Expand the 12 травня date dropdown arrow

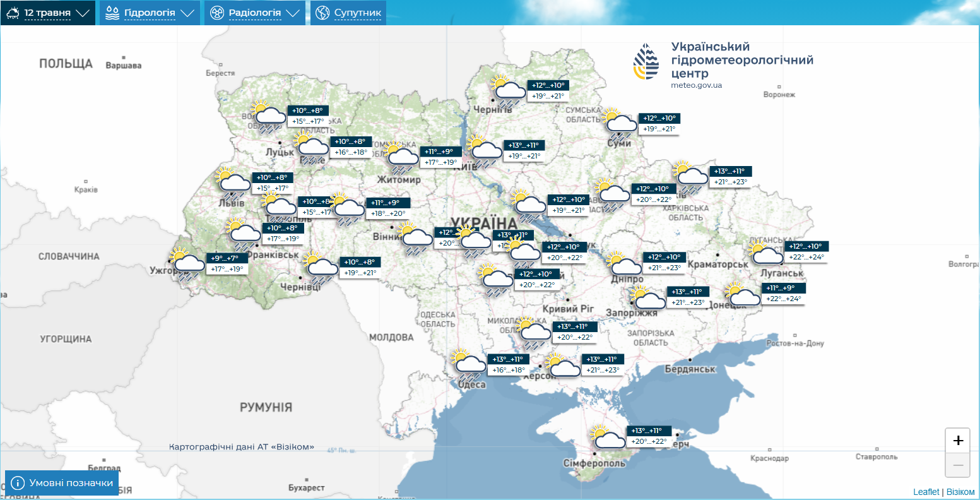83,13
